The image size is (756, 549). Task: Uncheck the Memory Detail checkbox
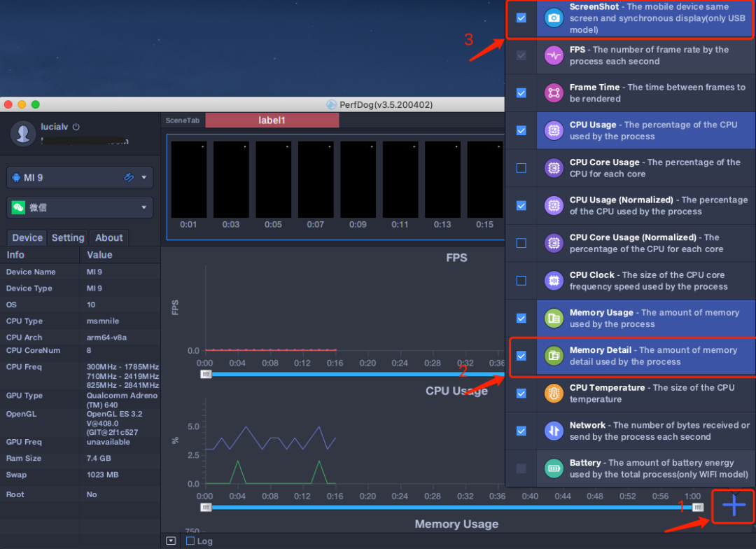pyautogui.click(x=521, y=356)
